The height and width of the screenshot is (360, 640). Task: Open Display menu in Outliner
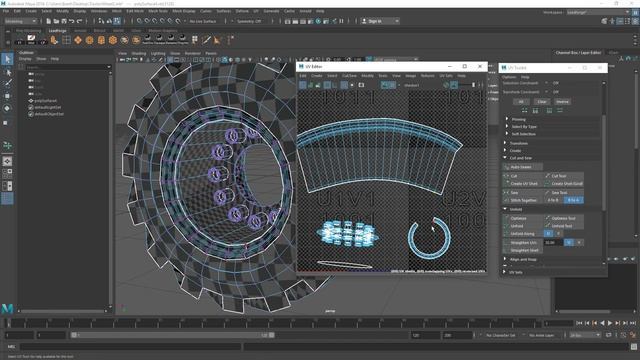25,59
